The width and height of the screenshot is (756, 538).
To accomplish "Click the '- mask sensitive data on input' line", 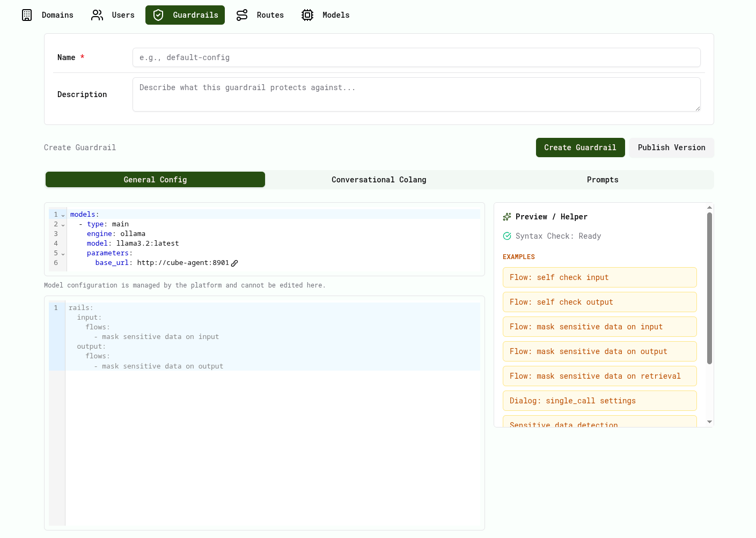I will (156, 337).
